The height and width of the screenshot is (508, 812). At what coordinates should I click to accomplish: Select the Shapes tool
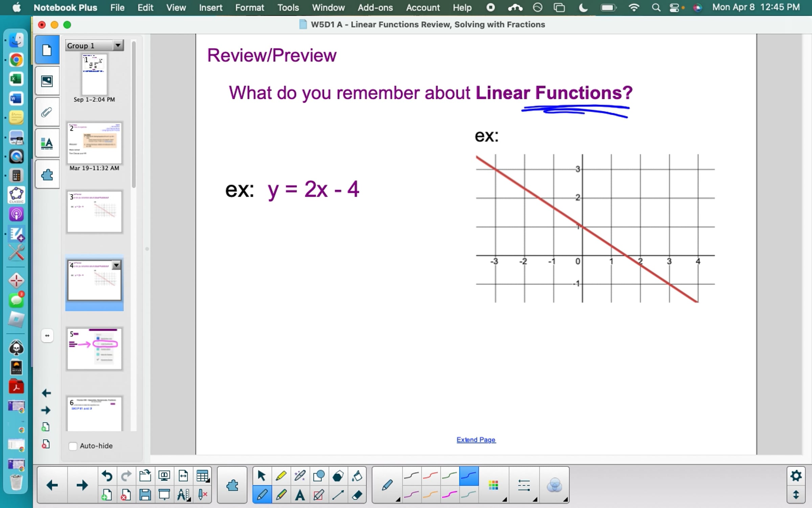click(x=319, y=476)
